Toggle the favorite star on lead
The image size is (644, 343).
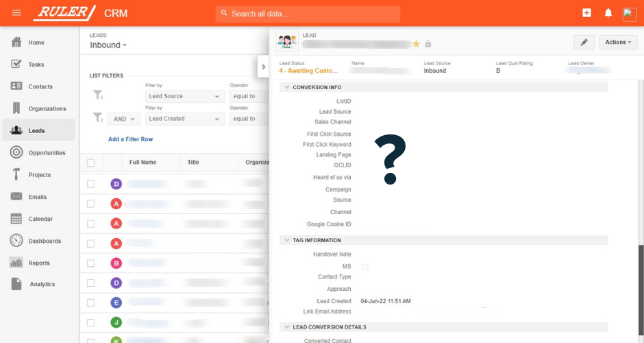coord(416,44)
